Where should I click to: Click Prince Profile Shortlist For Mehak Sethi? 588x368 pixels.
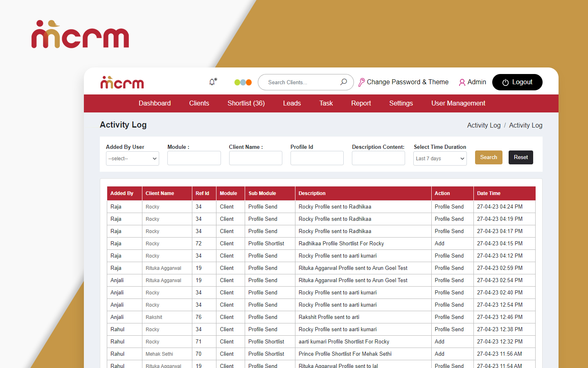pyautogui.click(x=345, y=354)
